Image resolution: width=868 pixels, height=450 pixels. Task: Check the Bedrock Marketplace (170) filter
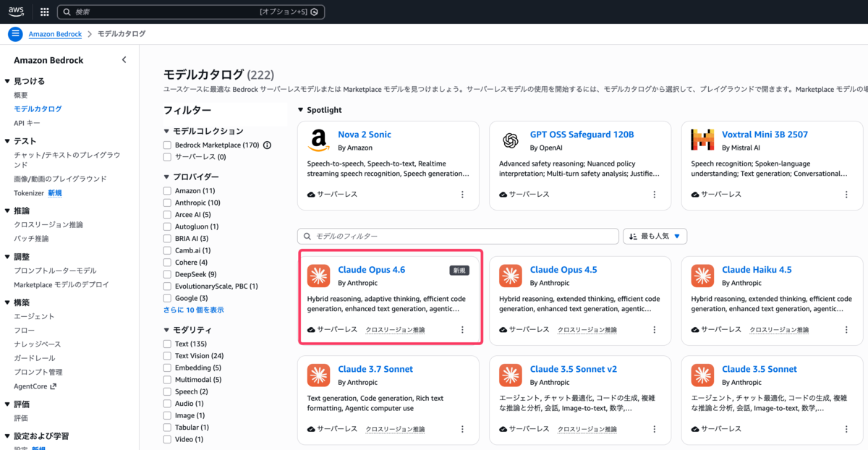click(168, 145)
